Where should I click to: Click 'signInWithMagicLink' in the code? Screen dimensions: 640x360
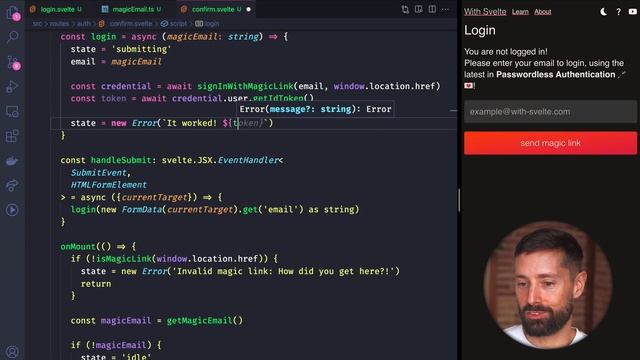pos(245,86)
